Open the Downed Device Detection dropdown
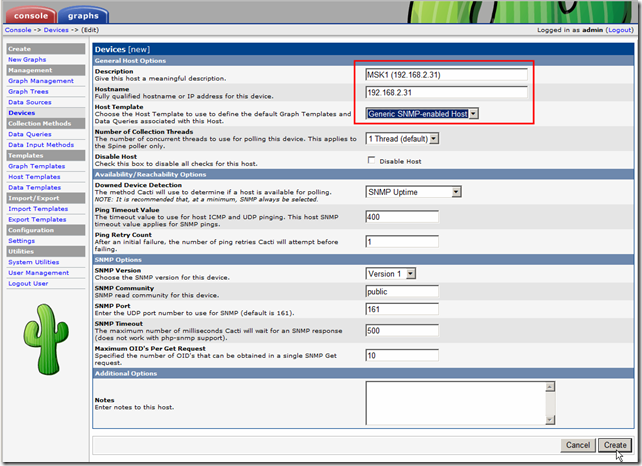The image size is (642, 466). 414,192
